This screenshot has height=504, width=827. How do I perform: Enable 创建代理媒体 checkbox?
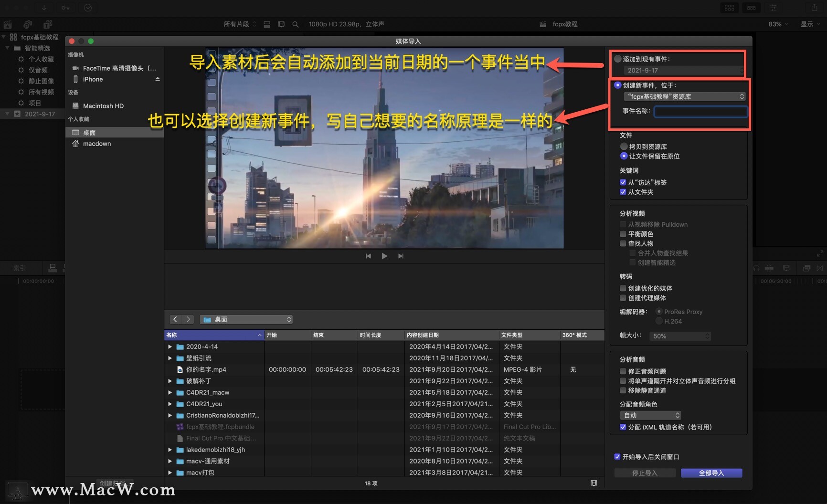623,298
